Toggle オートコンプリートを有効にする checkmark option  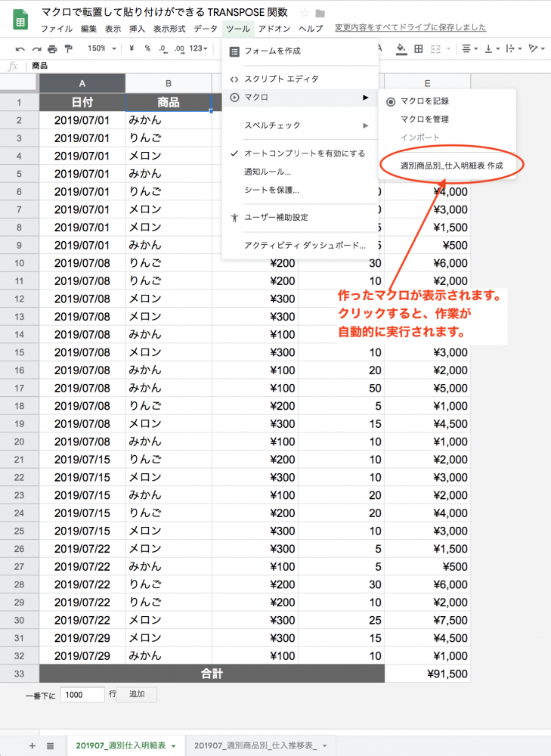point(304,153)
